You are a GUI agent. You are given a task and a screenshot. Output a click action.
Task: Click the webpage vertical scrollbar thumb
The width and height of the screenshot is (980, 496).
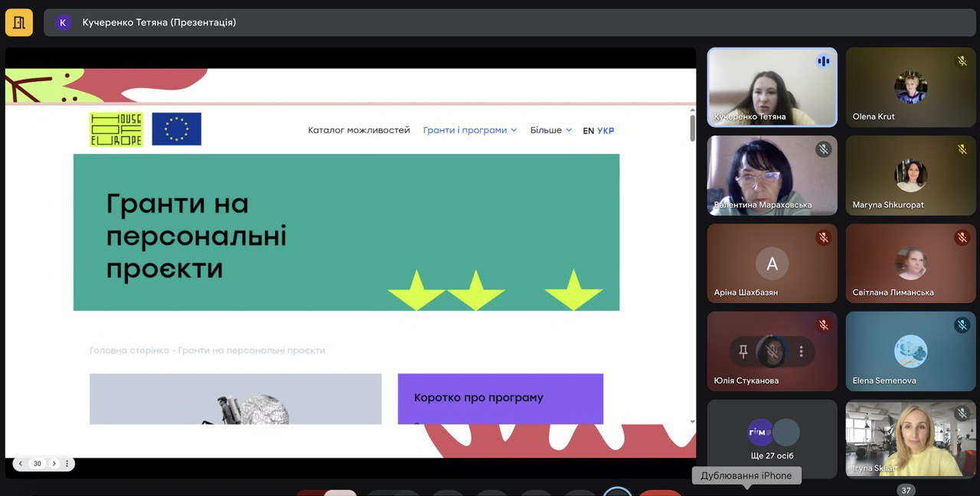pos(692,129)
